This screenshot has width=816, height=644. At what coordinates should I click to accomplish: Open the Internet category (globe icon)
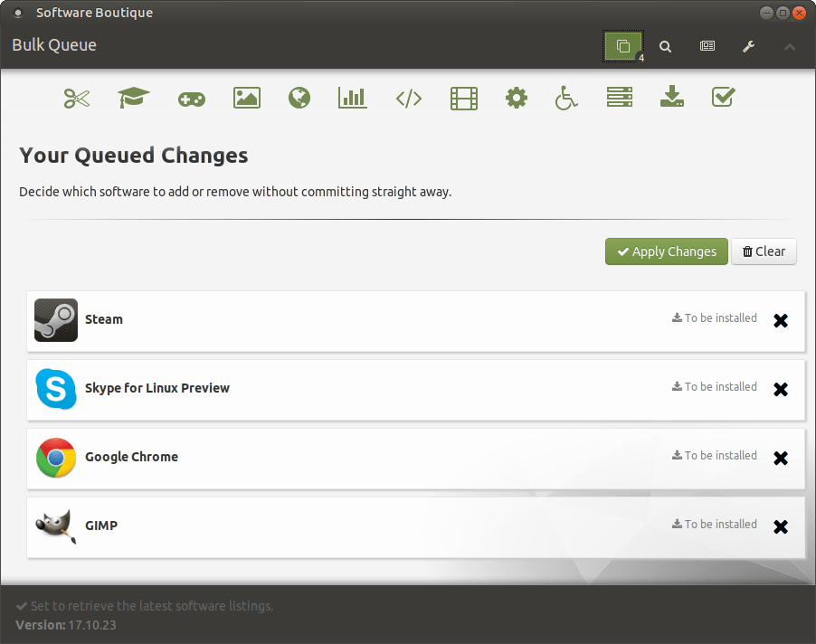(299, 98)
